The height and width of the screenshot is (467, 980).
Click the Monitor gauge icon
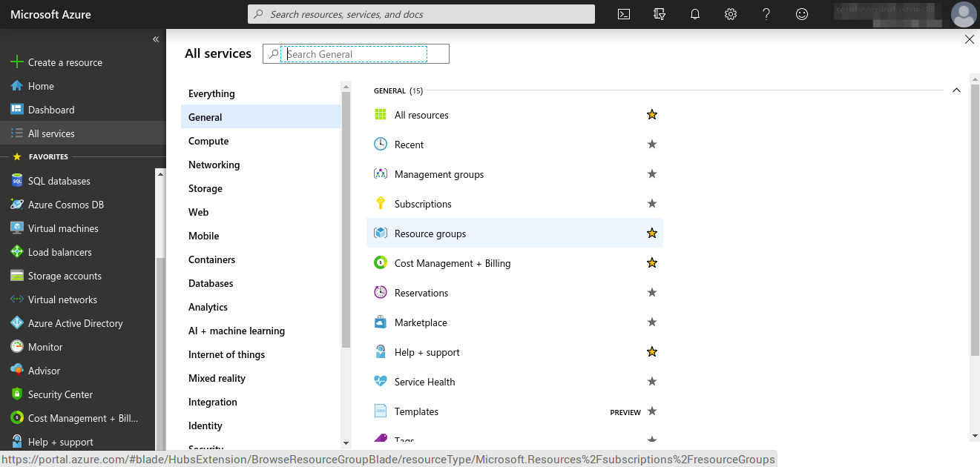pos(16,347)
